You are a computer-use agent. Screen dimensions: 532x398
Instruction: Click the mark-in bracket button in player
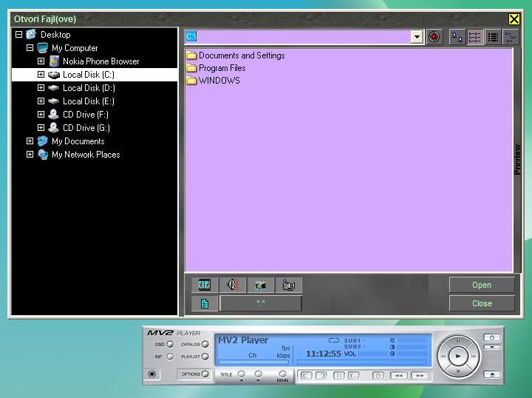click(x=307, y=376)
